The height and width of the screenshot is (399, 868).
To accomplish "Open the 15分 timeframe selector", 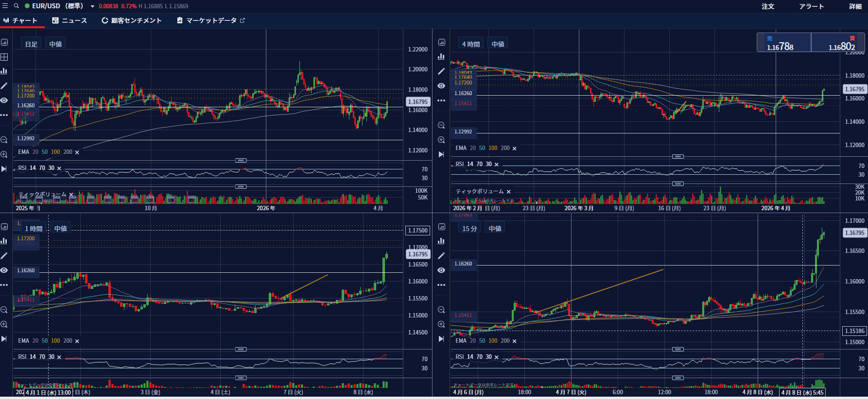I will 469,229.
